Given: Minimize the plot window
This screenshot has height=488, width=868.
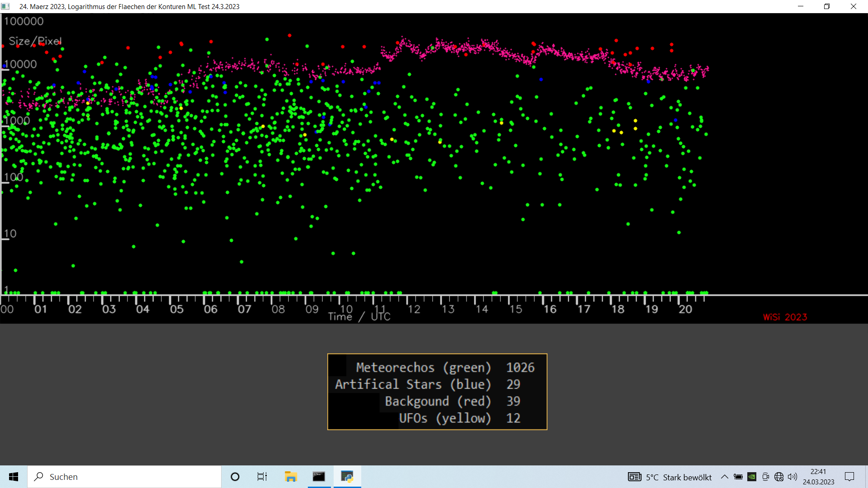Looking at the screenshot, I should tap(801, 6).
